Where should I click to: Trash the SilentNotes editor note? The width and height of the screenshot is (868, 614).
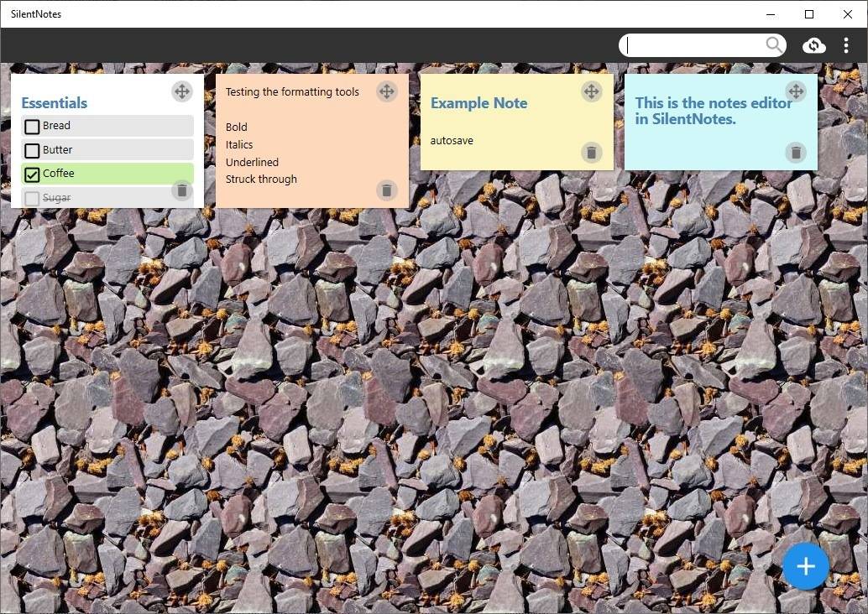[796, 152]
